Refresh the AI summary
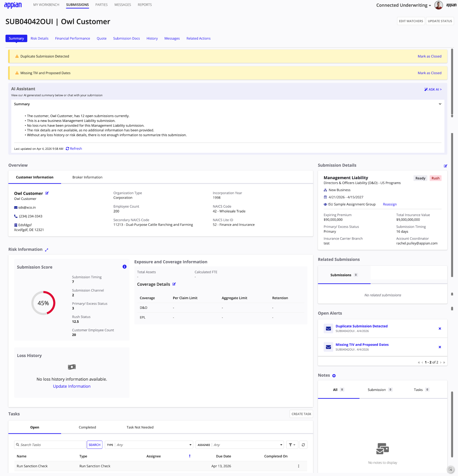The image size is (458, 476). [74, 149]
